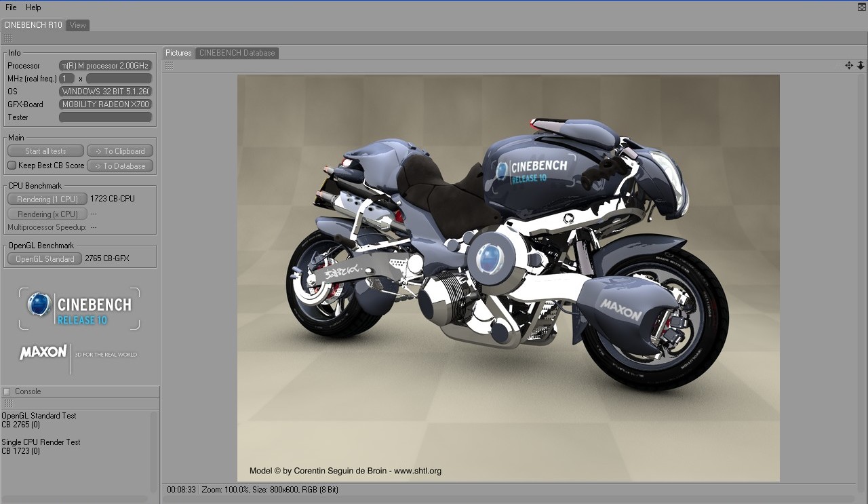Open the Help menu
Image resolution: width=868 pixels, height=504 pixels.
tap(33, 7)
